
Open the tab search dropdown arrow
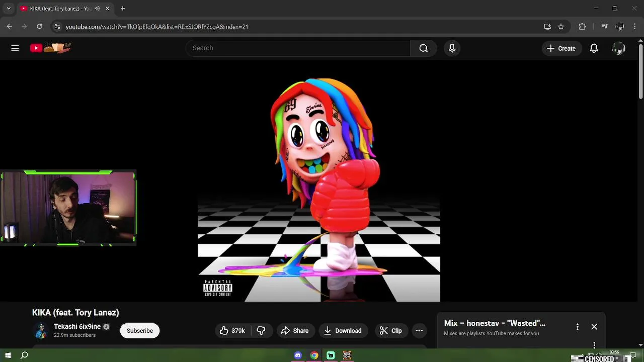click(x=9, y=9)
